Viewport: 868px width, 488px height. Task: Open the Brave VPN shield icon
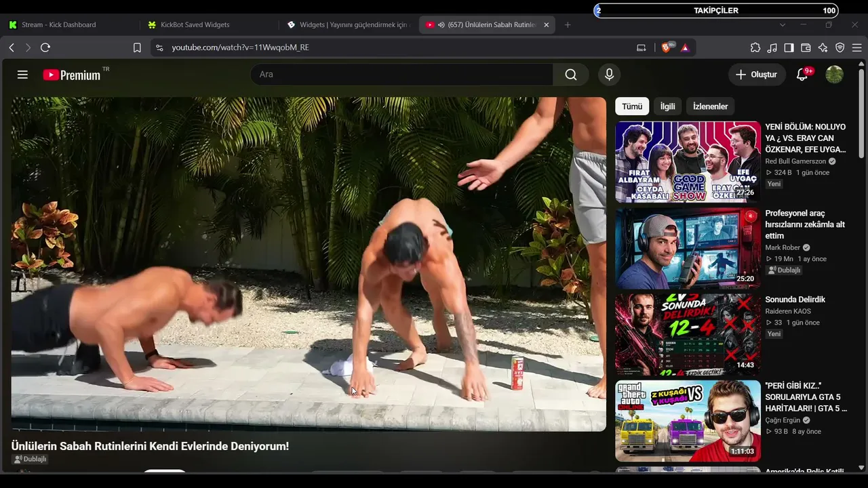(840, 47)
